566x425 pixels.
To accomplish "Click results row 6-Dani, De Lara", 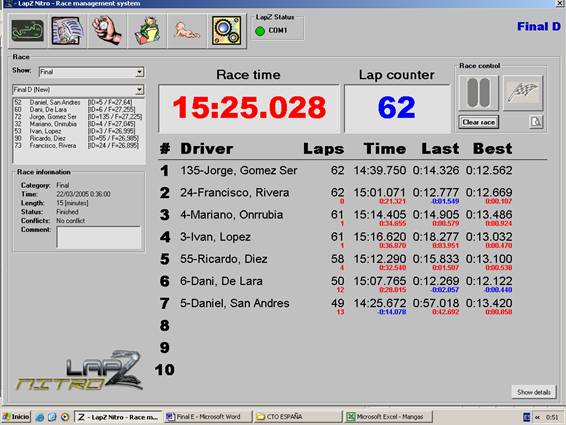I will pos(336,283).
